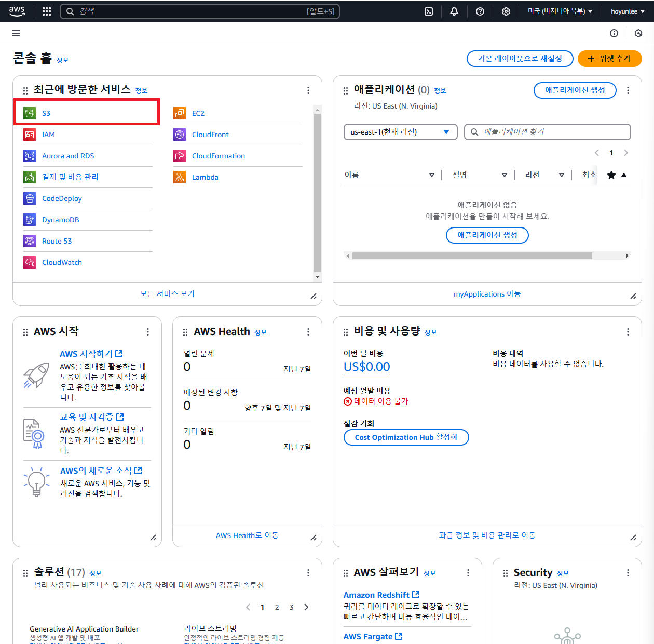
Task: Click the IAM service icon
Action: pyautogui.click(x=30, y=135)
